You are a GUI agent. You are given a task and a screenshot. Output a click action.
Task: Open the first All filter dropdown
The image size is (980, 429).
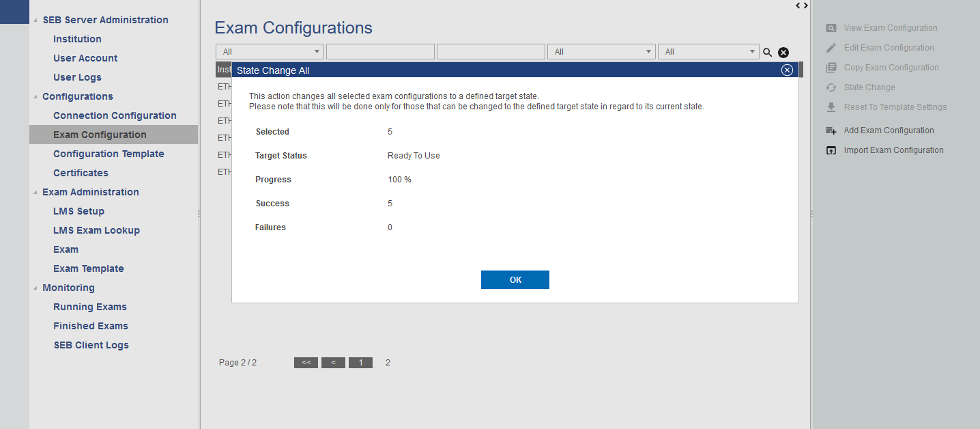click(x=270, y=52)
